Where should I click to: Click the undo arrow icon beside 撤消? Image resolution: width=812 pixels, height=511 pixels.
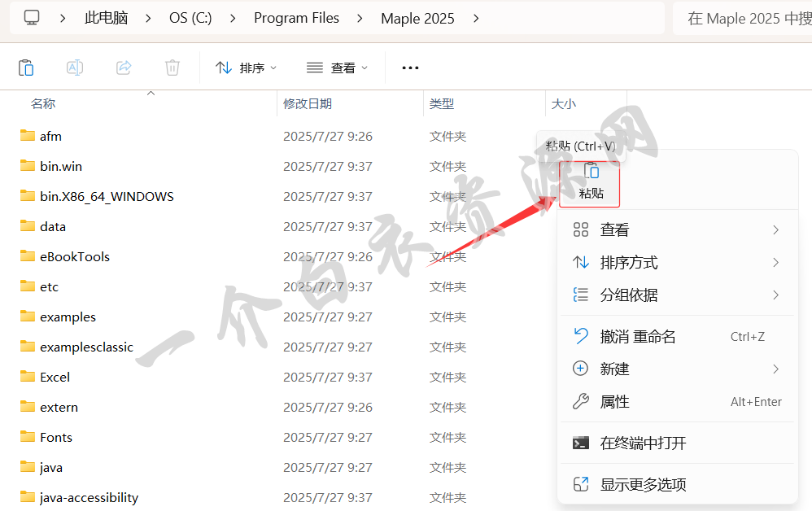coord(580,336)
